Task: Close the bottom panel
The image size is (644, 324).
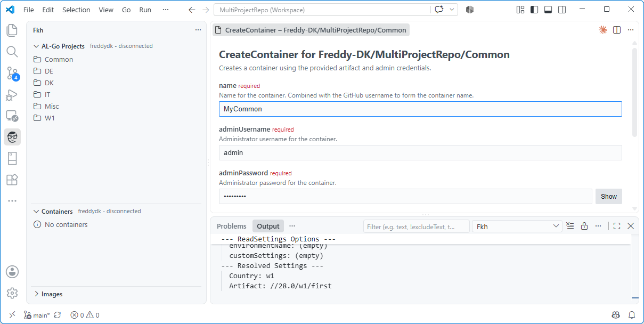Action: 631,226
